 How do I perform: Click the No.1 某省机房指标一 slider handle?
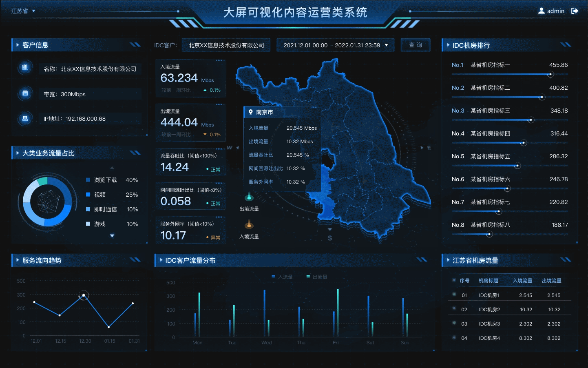pyautogui.click(x=550, y=74)
